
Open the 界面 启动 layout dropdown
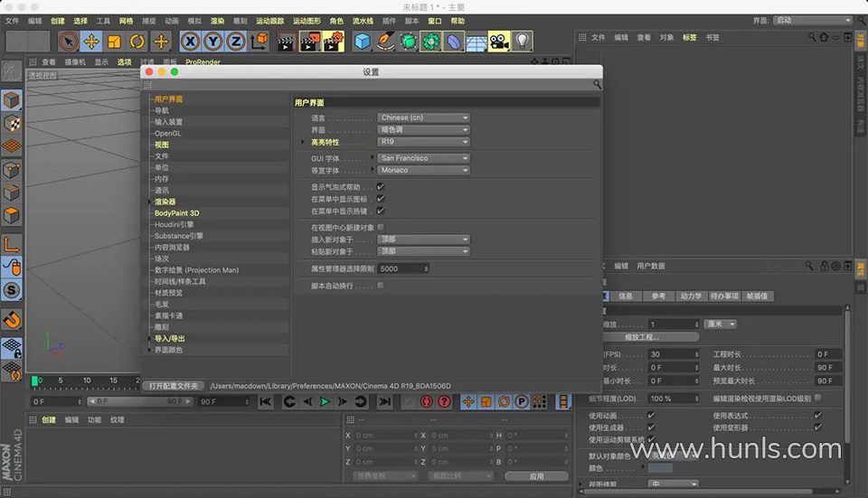813,20
